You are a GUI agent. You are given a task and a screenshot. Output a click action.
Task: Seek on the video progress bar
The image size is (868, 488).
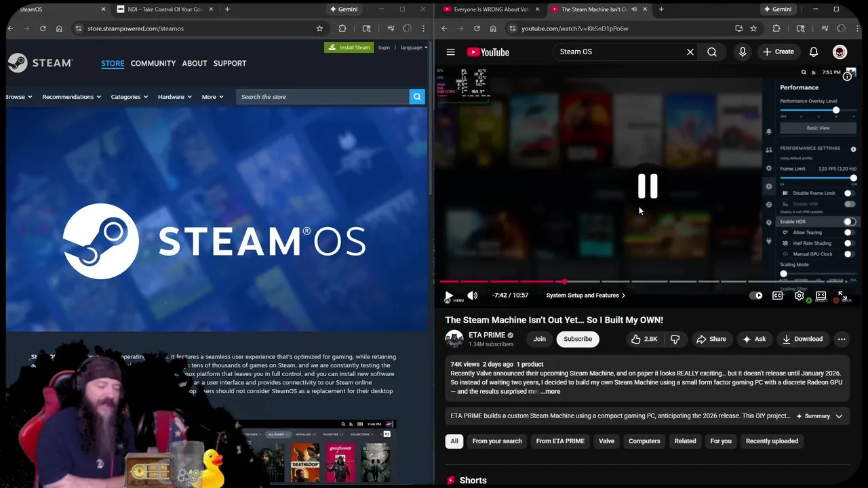(x=648, y=281)
